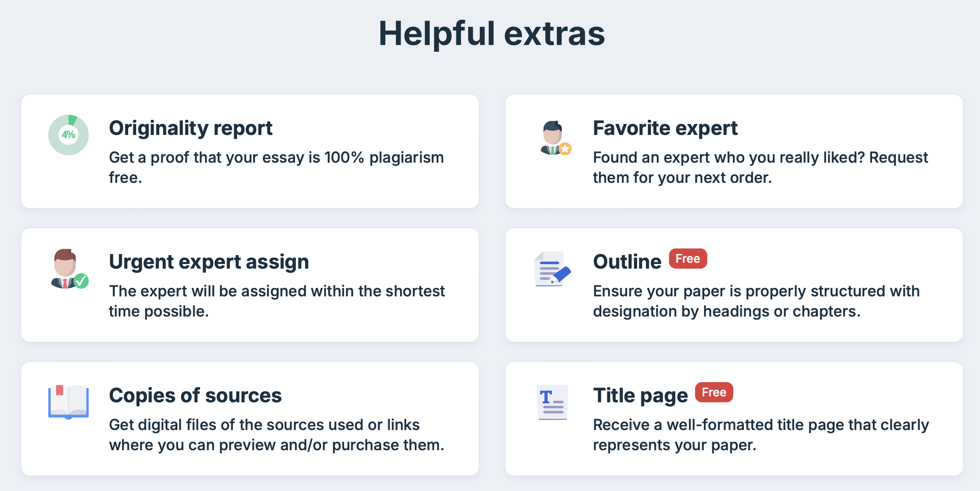Click the 'Request them for your next order' text

click(x=761, y=167)
